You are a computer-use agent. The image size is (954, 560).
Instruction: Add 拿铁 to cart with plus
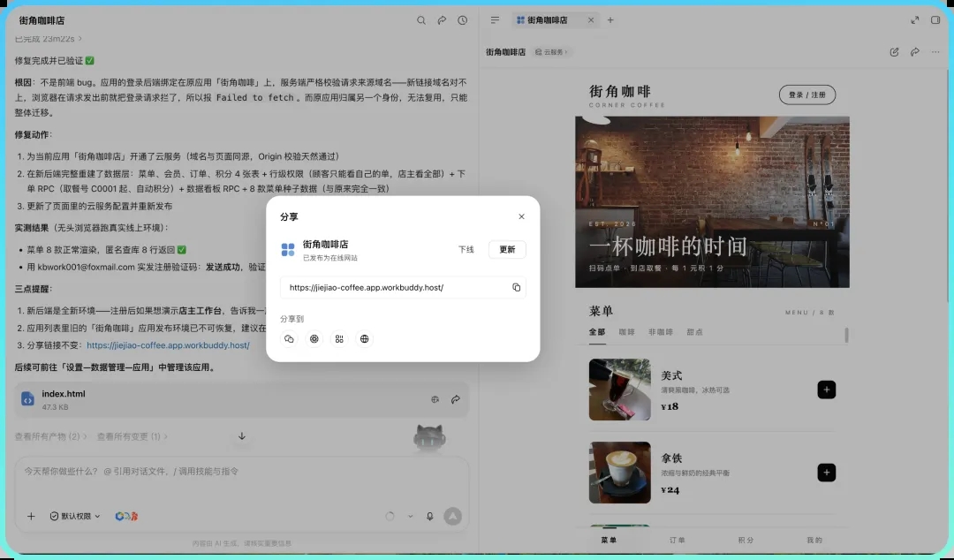point(826,473)
